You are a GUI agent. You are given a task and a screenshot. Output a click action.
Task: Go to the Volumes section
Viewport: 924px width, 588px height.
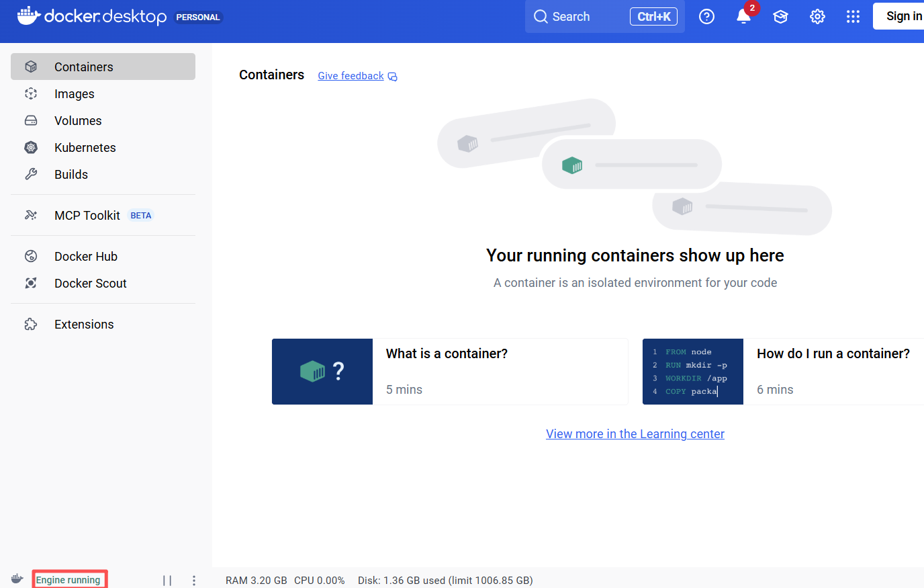click(103, 120)
